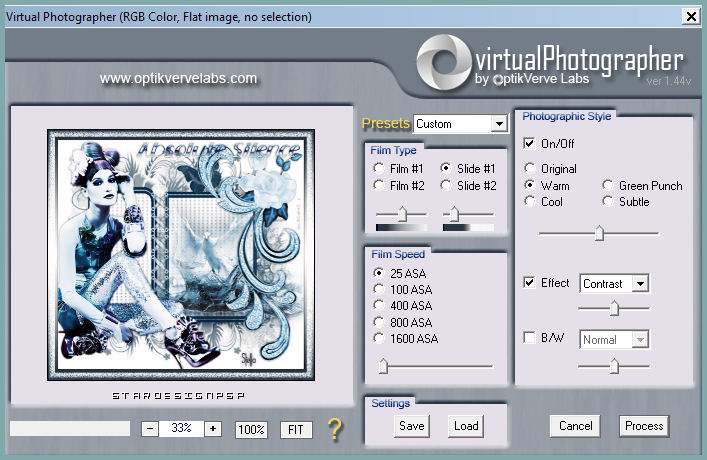Select Warm photographic style
The height and width of the screenshot is (460, 707).
(x=530, y=185)
